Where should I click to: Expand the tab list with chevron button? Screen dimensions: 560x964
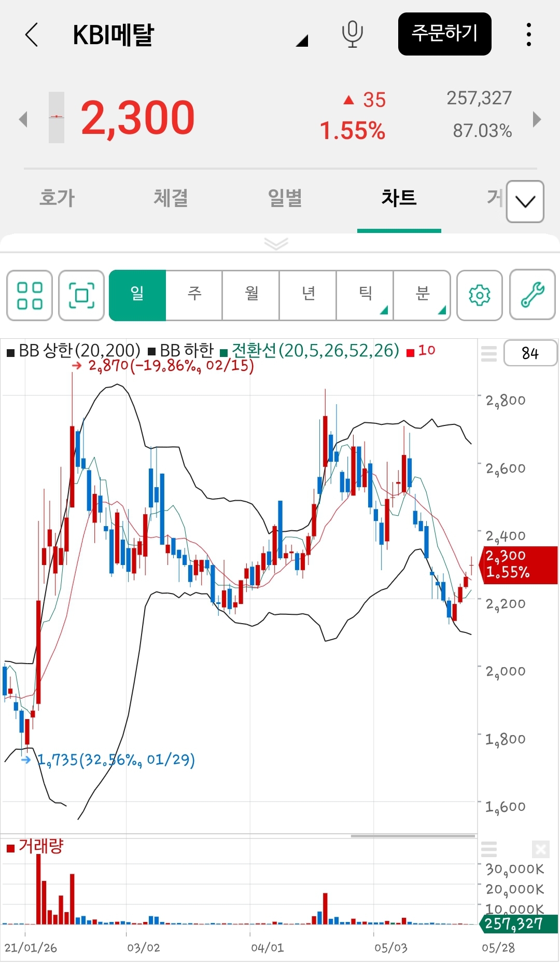point(525,201)
